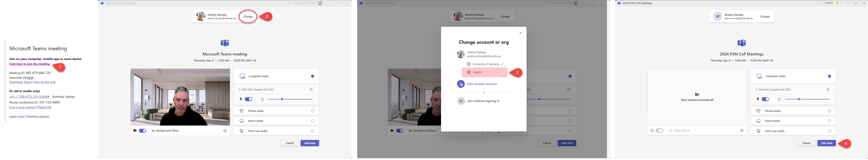Close the 'Change account or org' dialog
The width and height of the screenshot is (868, 160).
[521, 33]
